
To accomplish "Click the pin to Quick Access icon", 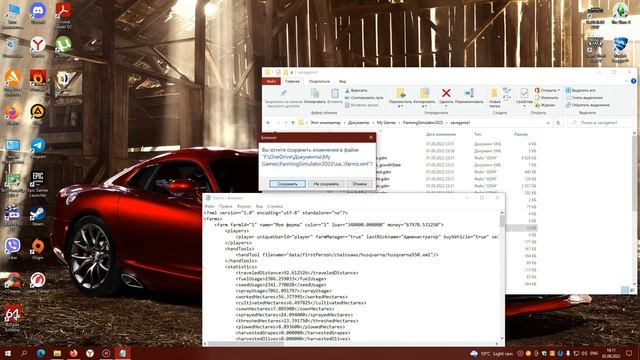I will [x=283, y=94].
